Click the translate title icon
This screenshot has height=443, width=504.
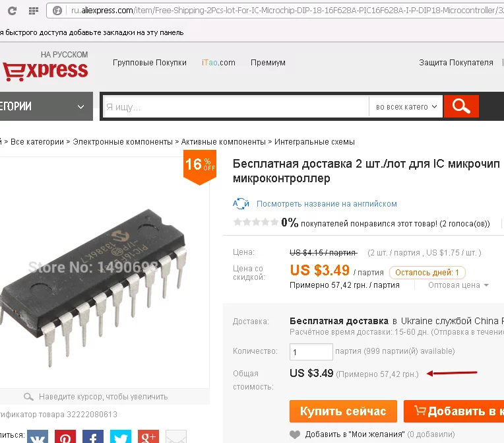point(241,203)
